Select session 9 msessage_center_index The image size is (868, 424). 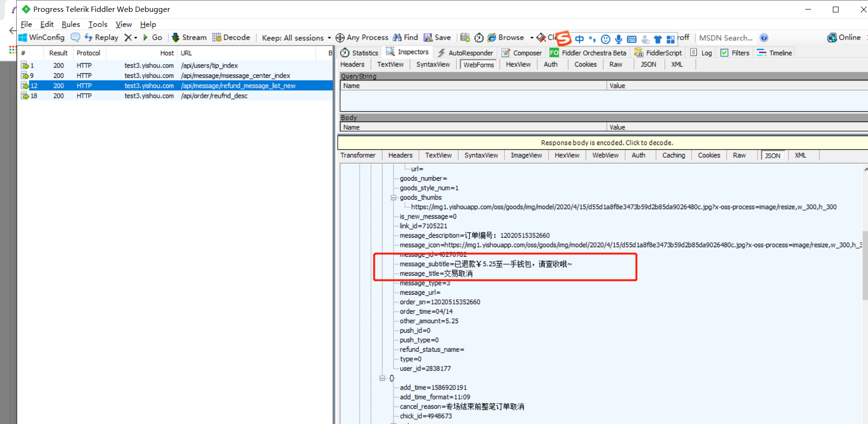[175, 76]
